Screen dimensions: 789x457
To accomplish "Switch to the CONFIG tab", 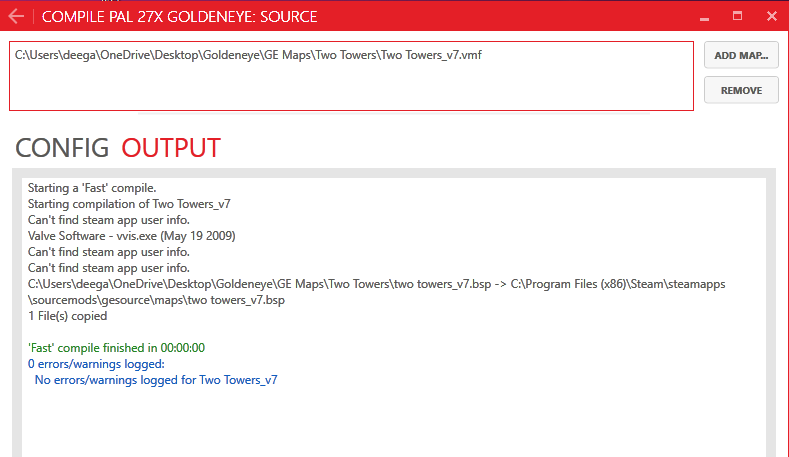I will [62, 148].
